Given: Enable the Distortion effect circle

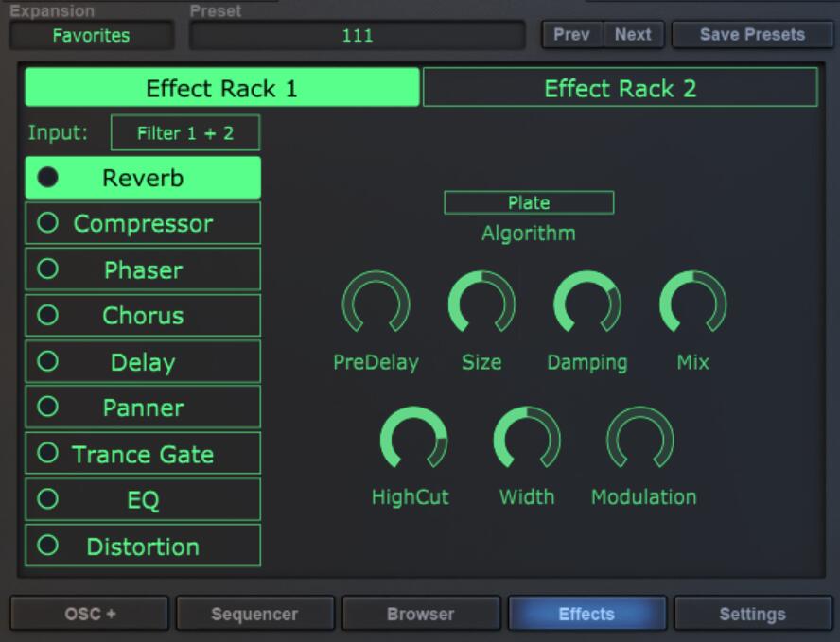Looking at the screenshot, I should [47, 545].
